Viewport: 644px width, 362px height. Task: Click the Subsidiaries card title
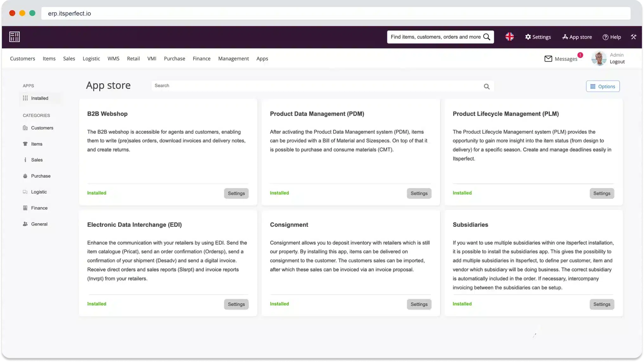coord(470,225)
